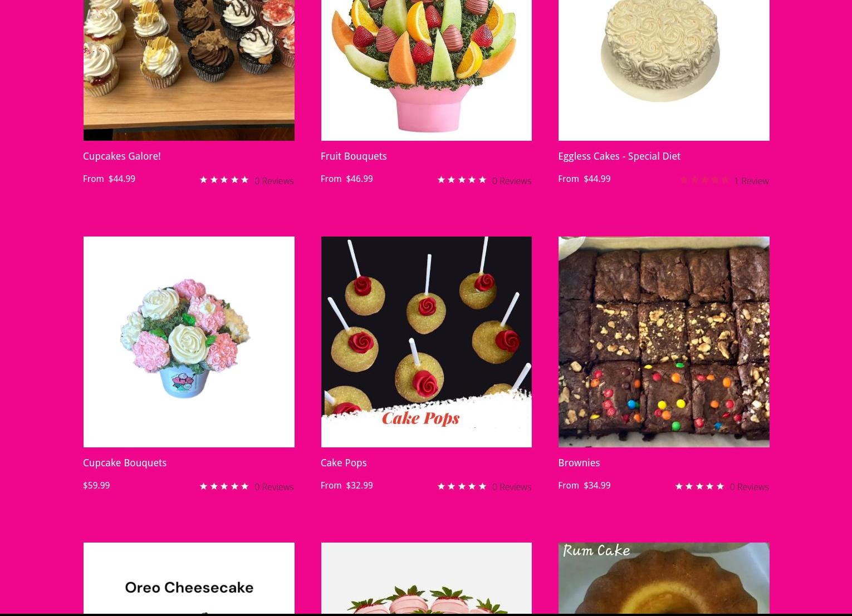Open Eggless Cakes - Special Diet title
Image resolution: width=852 pixels, height=616 pixels.
(619, 156)
